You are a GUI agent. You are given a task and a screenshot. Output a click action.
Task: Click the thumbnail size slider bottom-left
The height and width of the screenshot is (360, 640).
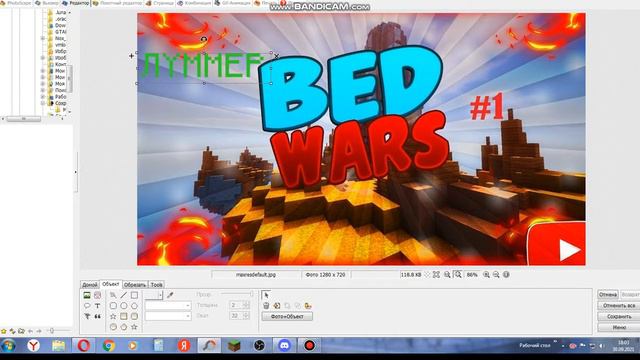[x=58, y=331]
